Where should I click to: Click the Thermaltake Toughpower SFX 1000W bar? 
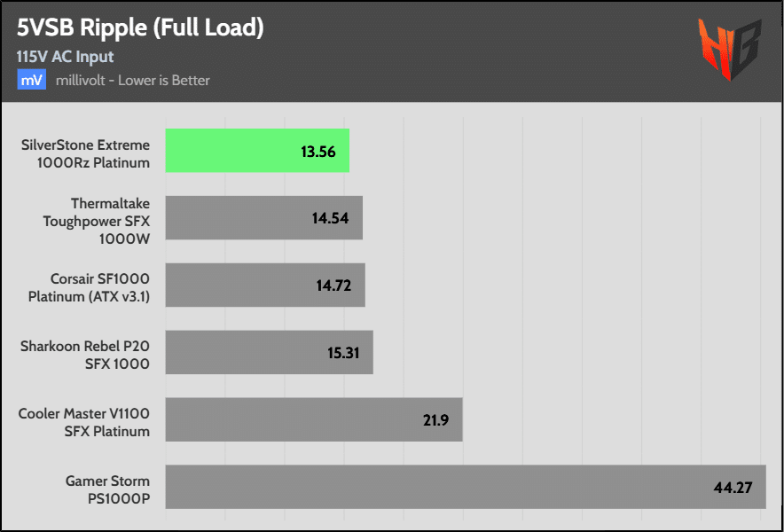pos(264,217)
